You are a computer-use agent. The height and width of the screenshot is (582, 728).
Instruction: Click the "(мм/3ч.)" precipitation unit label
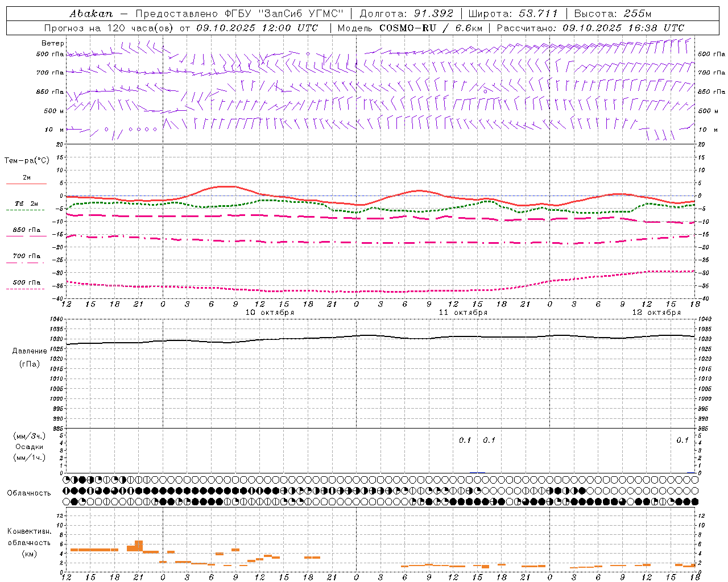30,436
